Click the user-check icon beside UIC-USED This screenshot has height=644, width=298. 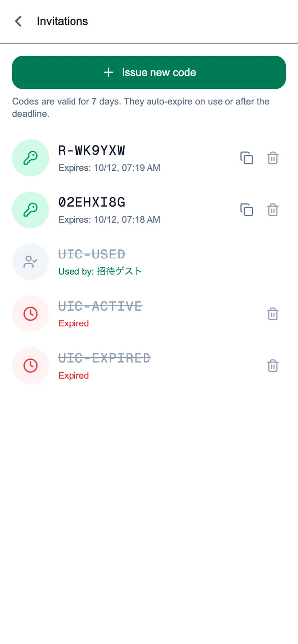[x=30, y=262]
